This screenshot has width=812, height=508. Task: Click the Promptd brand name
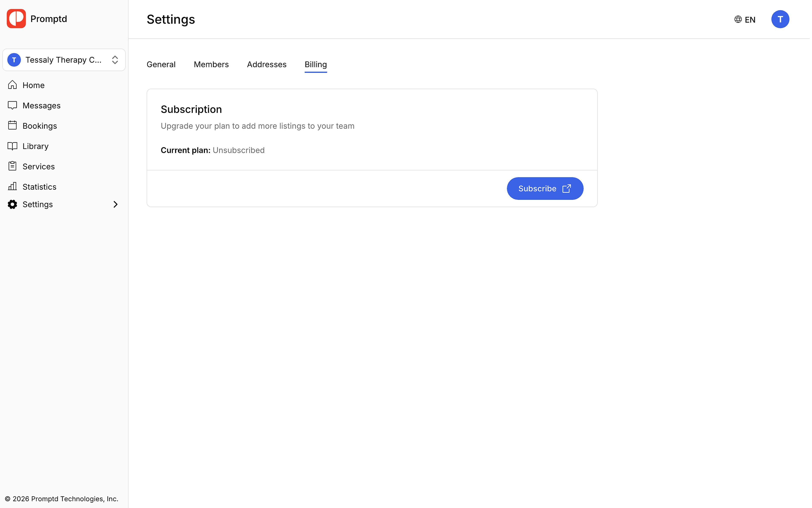[49, 19]
